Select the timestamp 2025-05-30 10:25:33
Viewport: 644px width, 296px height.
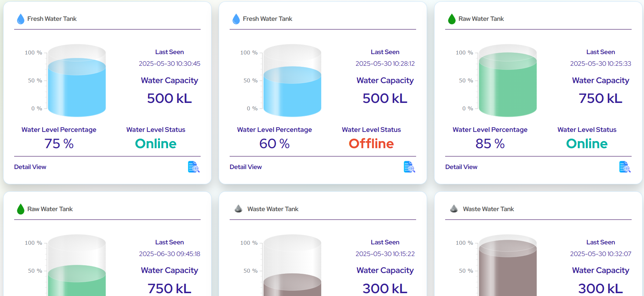click(x=600, y=64)
